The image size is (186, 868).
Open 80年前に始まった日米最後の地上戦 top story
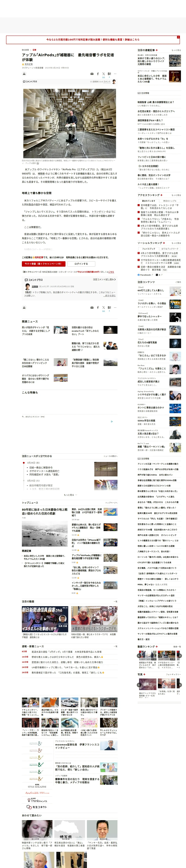[45, 512]
